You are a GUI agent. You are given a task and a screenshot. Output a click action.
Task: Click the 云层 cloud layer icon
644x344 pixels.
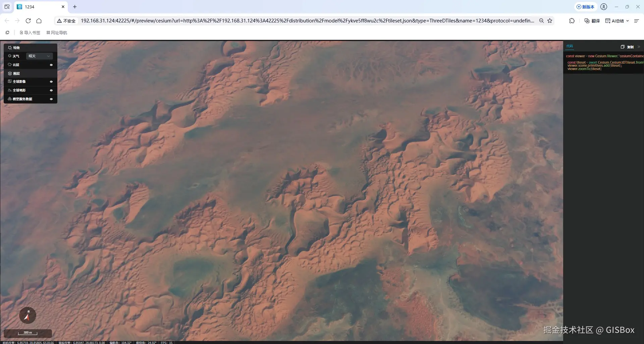tap(10, 65)
